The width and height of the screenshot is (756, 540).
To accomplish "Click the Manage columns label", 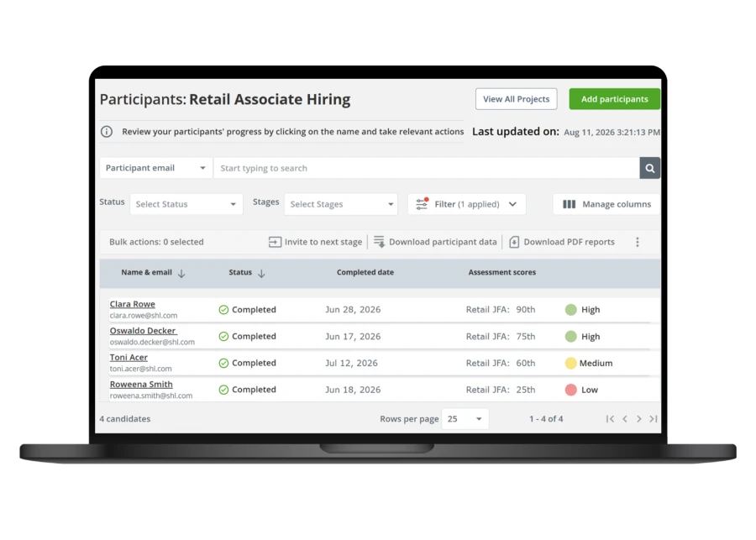I will 617,204.
